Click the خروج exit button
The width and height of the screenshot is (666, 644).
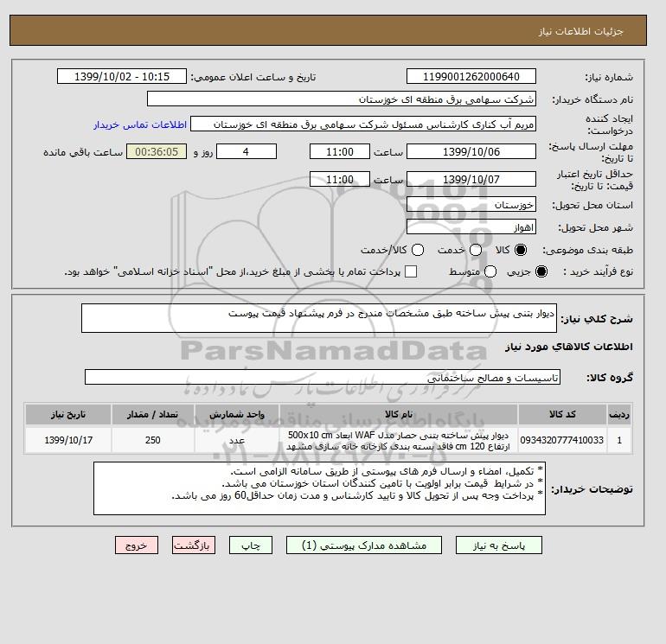[x=137, y=545]
